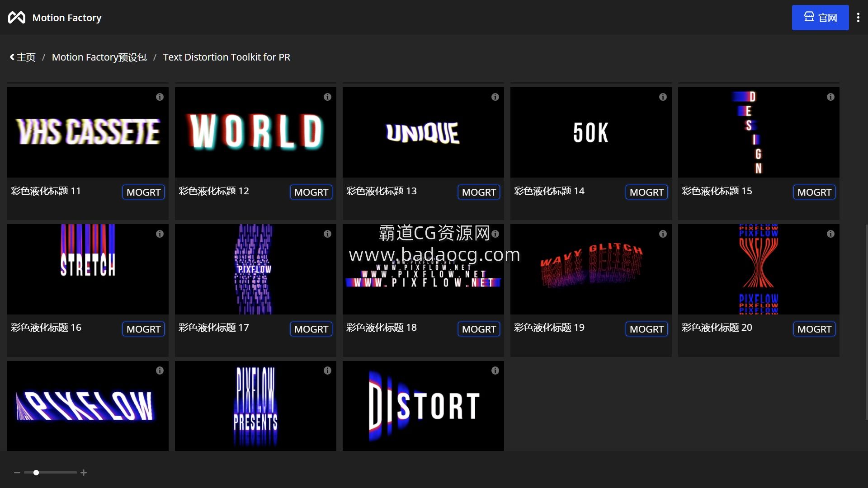Click MOGRT button for 彩色液化标题 19
The image size is (868, 488).
646,329
